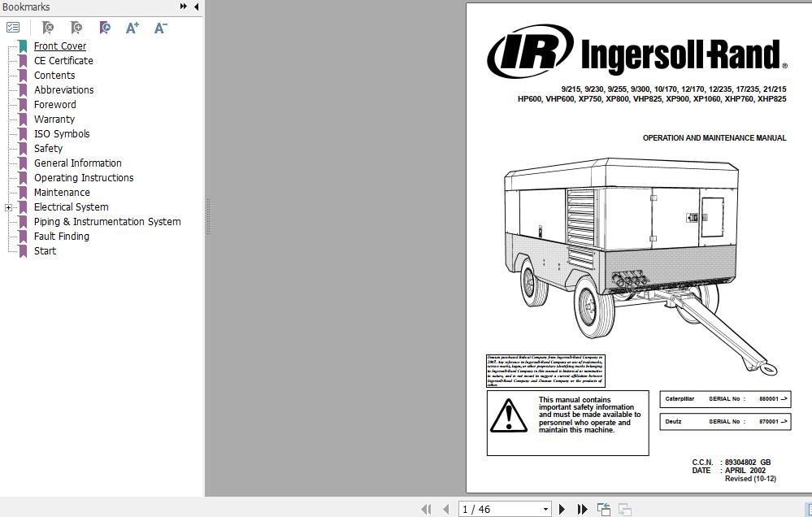Increase bookmark text size
Image resolution: width=812 pixels, height=517 pixels.
pyautogui.click(x=132, y=27)
